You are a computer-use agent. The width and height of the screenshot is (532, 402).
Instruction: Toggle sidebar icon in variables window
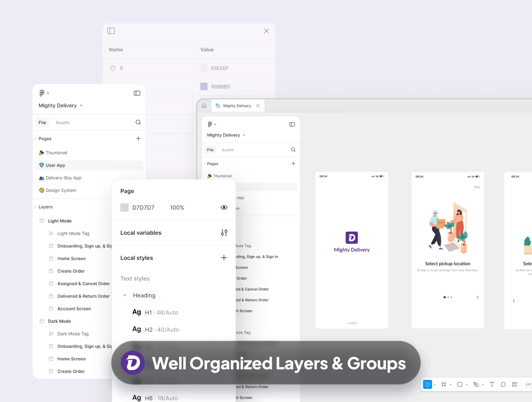click(111, 31)
